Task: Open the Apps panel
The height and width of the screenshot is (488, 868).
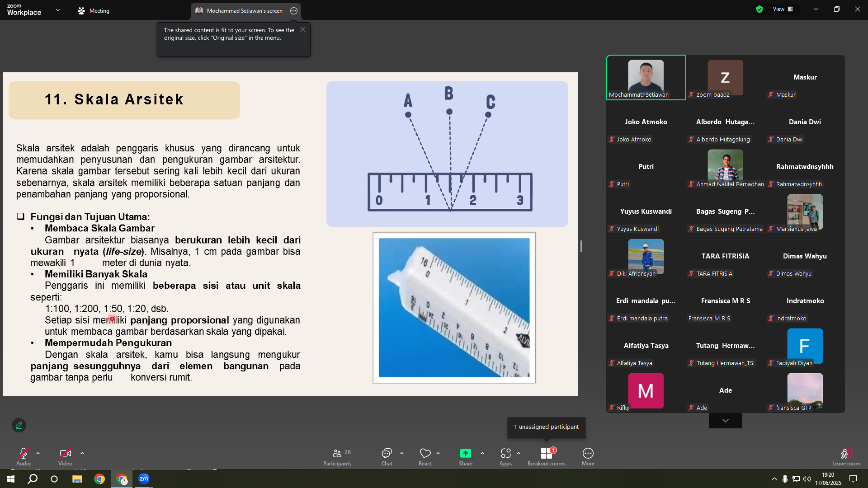Action: tap(505, 456)
